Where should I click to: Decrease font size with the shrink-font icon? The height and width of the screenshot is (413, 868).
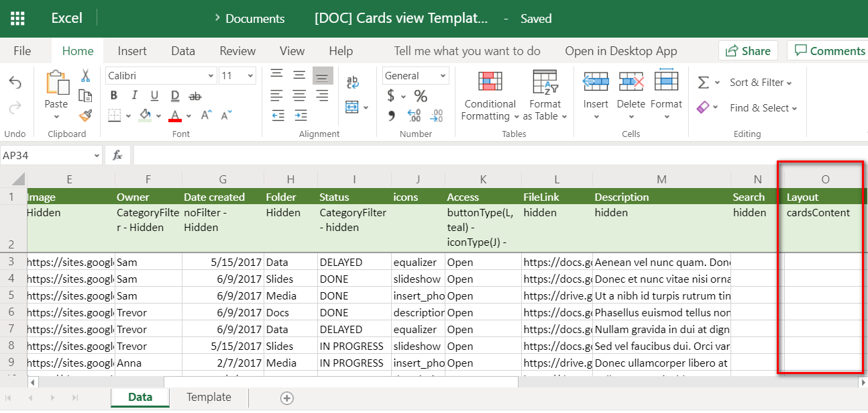click(x=227, y=115)
